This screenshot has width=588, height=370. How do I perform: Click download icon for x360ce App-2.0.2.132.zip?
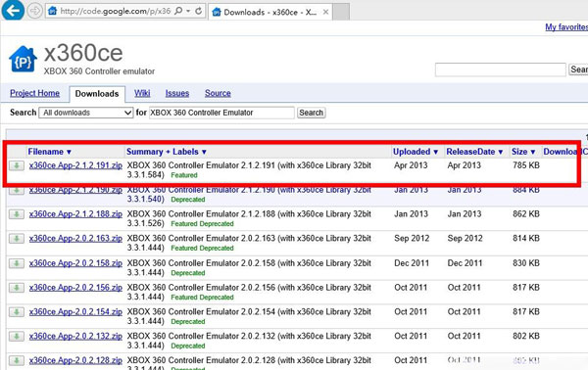click(x=17, y=337)
